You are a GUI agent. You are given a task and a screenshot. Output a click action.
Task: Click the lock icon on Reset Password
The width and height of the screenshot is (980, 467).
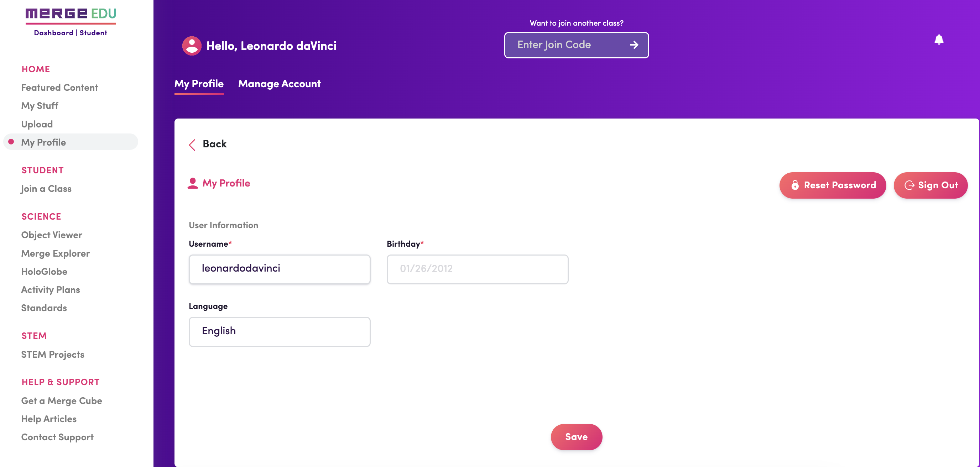click(x=795, y=185)
